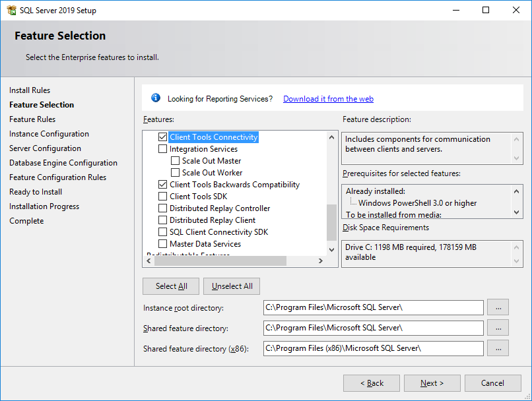This screenshot has height=401, width=532.
Task: Open the Download it from the web link
Action: [x=328, y=99]
